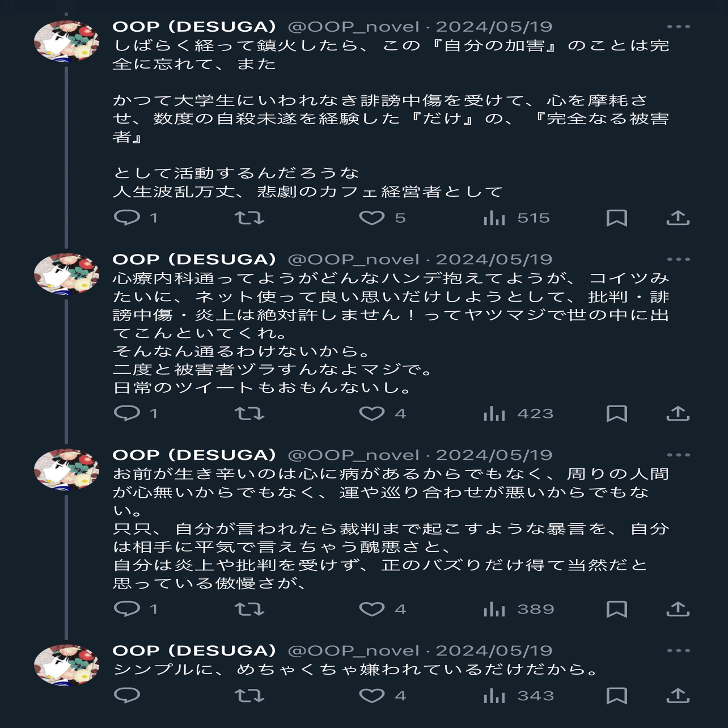Image resolution: width=728 pixels, height=728 pixels.
Task: Share the tweet with 515 views
Action: click(678, 218)
